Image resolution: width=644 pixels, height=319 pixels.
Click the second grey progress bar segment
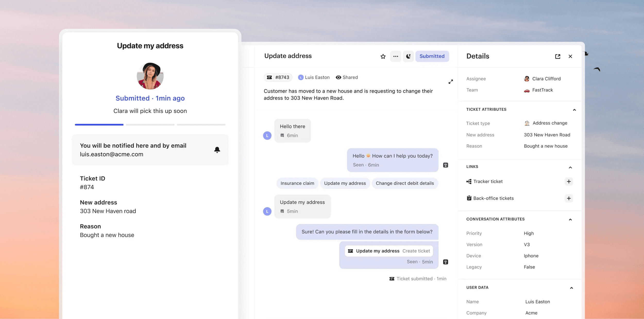[x=150, y=125]
